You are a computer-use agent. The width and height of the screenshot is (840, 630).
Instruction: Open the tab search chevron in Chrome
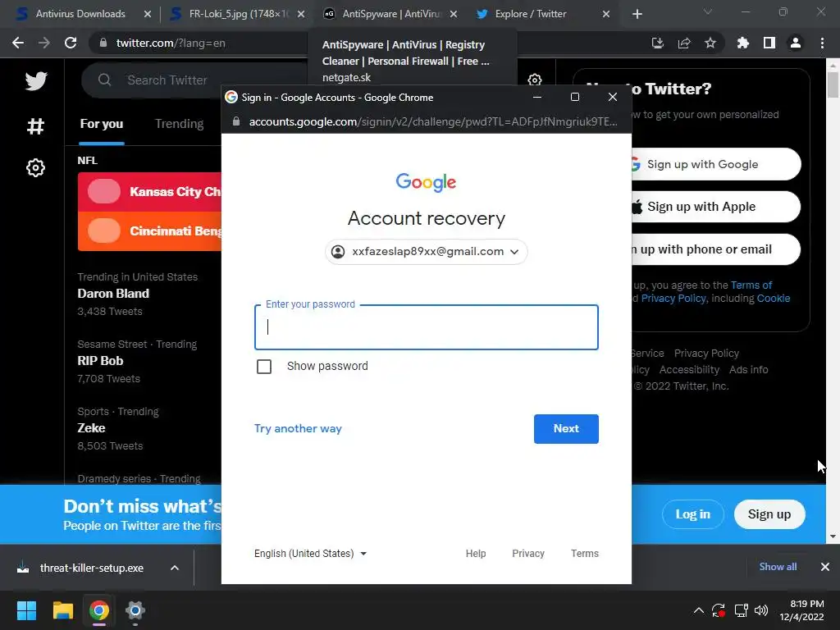coord(708,11)
